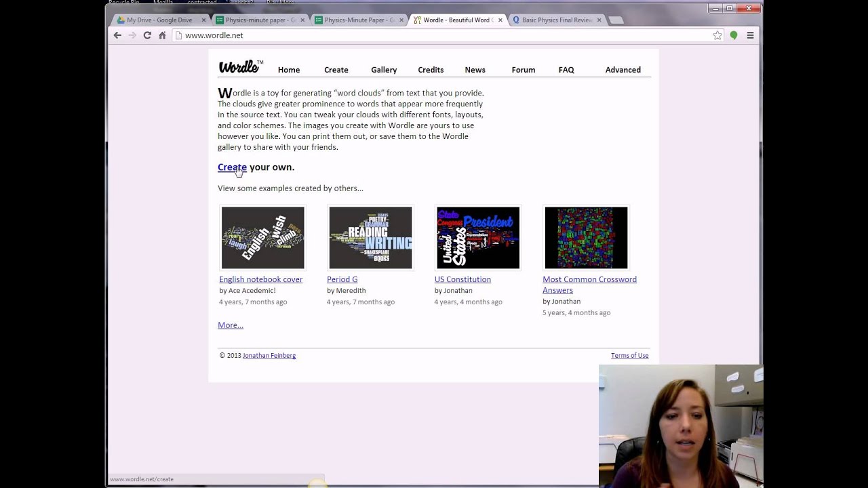Go back using the browser back arrow

click(117, 35)
